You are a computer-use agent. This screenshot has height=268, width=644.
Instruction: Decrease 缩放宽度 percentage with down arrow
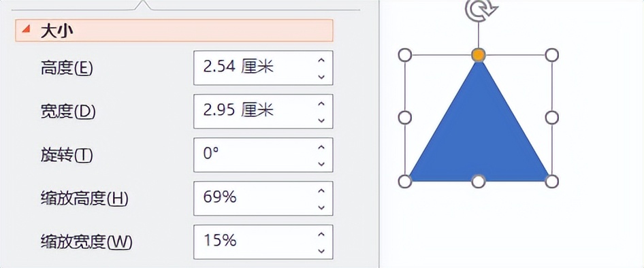tap(321, 250)
